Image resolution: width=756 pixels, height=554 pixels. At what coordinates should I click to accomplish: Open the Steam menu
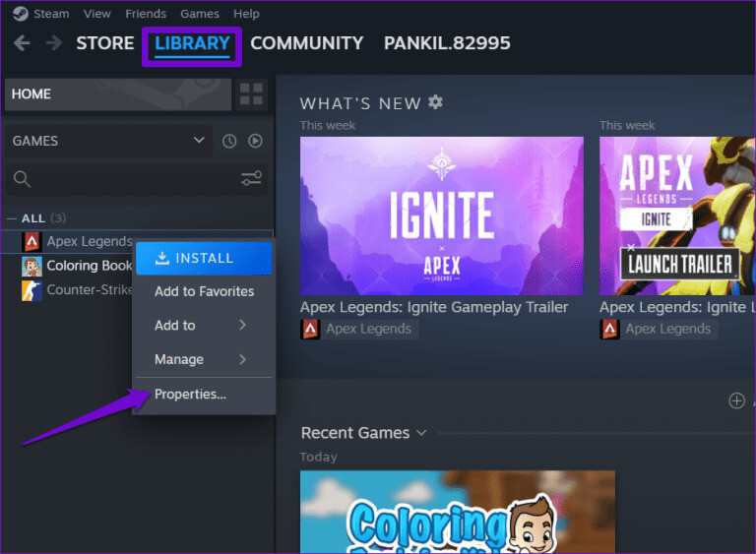pos(51,14)
